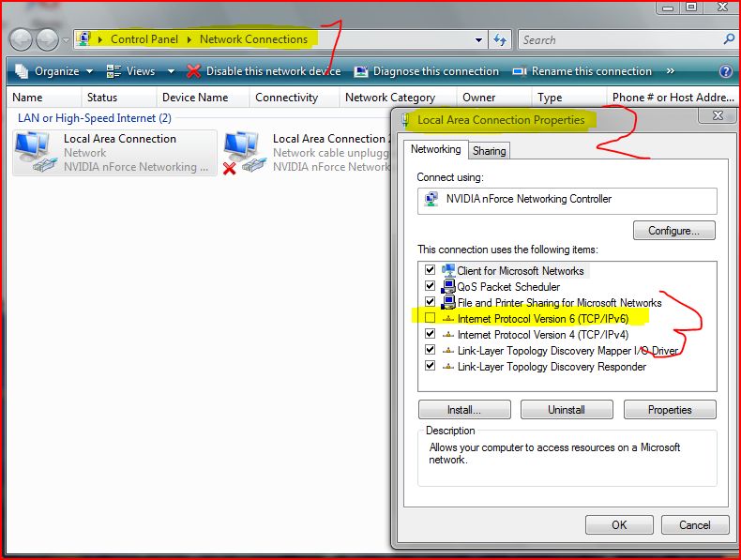Select the TCP/IPv4 protocol icon
Image resolution: width=741 pixels, height=560 pixels.
(448, 335)
